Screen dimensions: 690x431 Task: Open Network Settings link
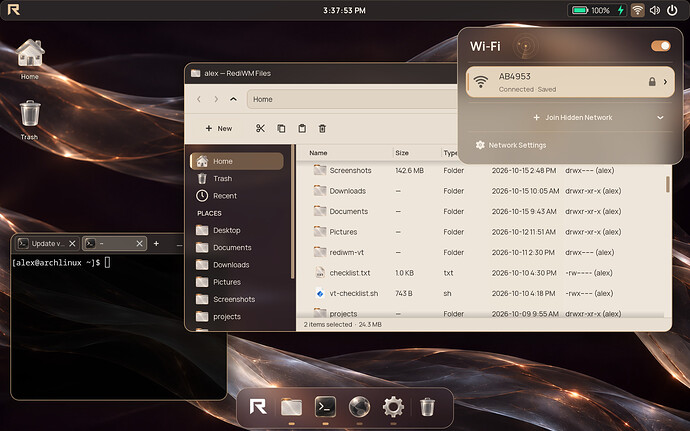[x=511, y=145]
